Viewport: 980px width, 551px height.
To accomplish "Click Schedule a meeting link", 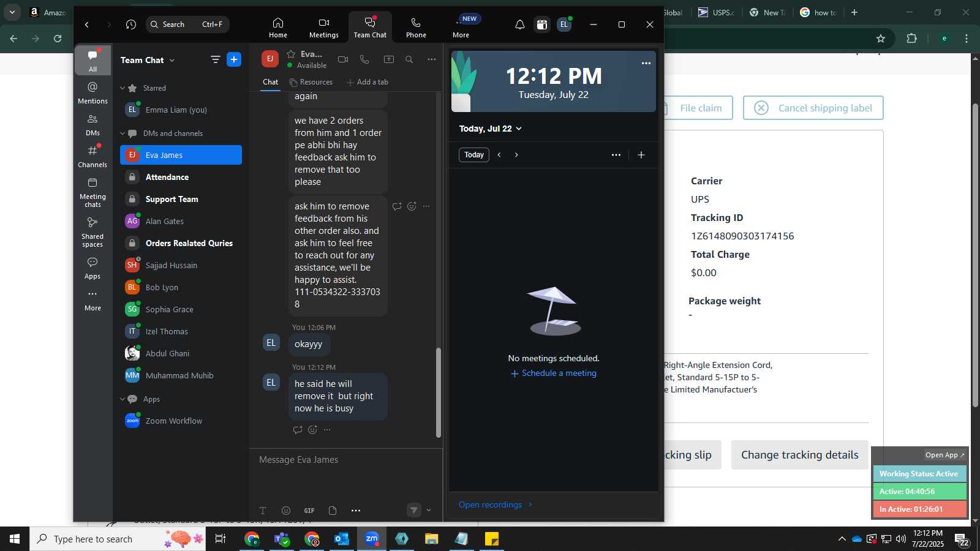I will click(554, 373).
